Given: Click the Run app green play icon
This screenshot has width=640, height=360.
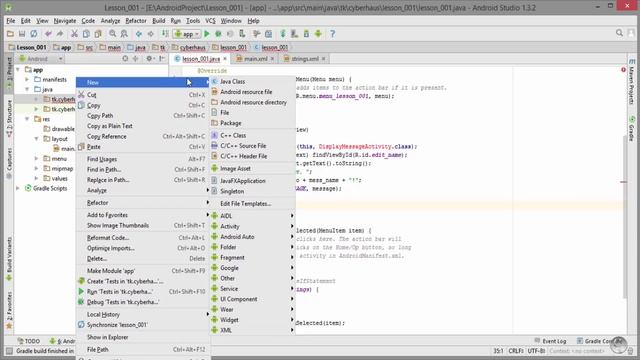Looking at the screenshot, I should (x=207, y=34).
